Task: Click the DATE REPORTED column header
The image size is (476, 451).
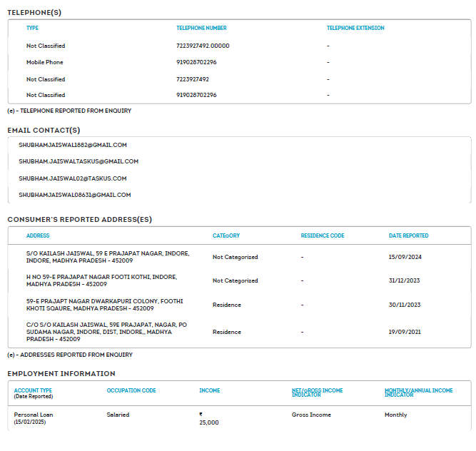Action: [x=409, y=235]
